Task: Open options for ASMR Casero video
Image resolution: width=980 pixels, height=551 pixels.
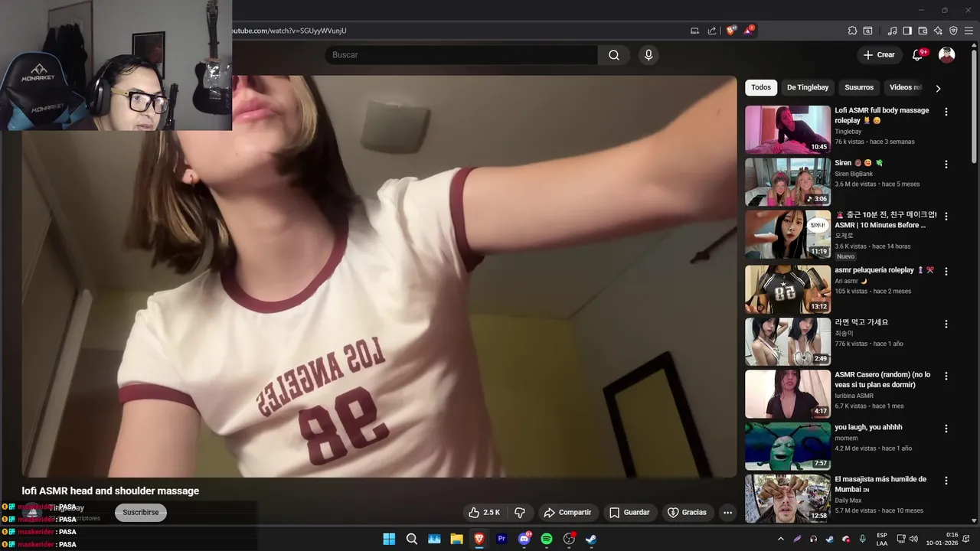Action: [946, 377]
